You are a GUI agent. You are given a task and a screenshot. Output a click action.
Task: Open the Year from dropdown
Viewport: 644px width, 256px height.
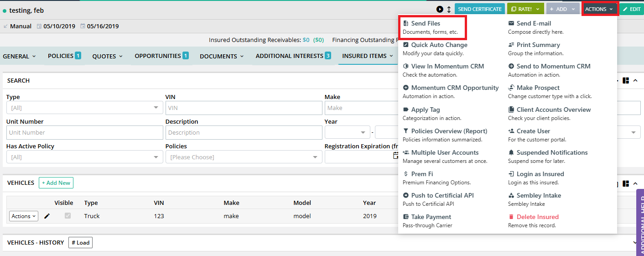coord(348,132)
